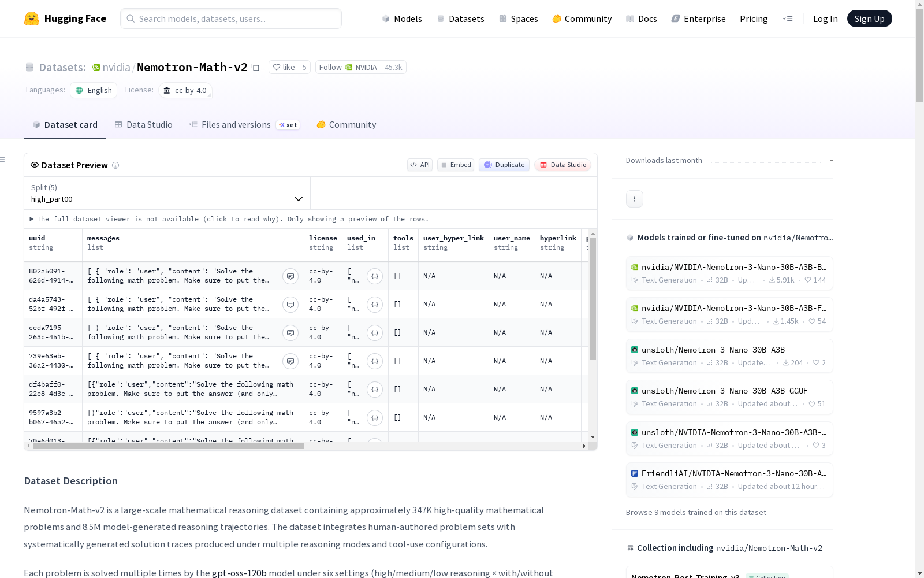Go to Datasets in top navigation

(x=460, y=18)
